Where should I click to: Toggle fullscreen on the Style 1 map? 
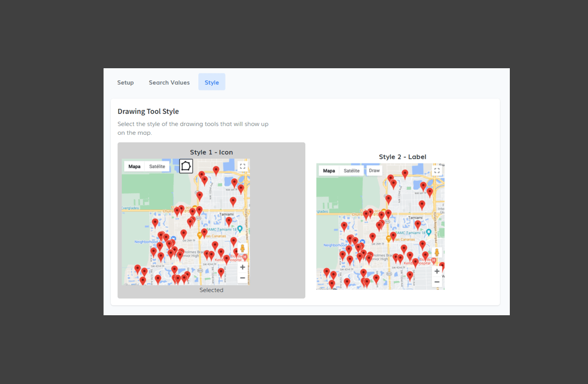(242, 166)
